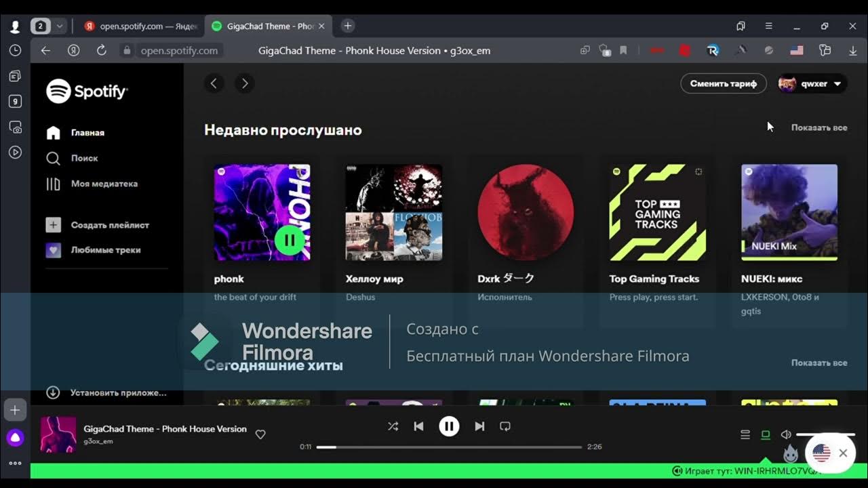Click Создать плейлист plus item
The height and width of the screenshot is (488, 868).
click(98, 225)
